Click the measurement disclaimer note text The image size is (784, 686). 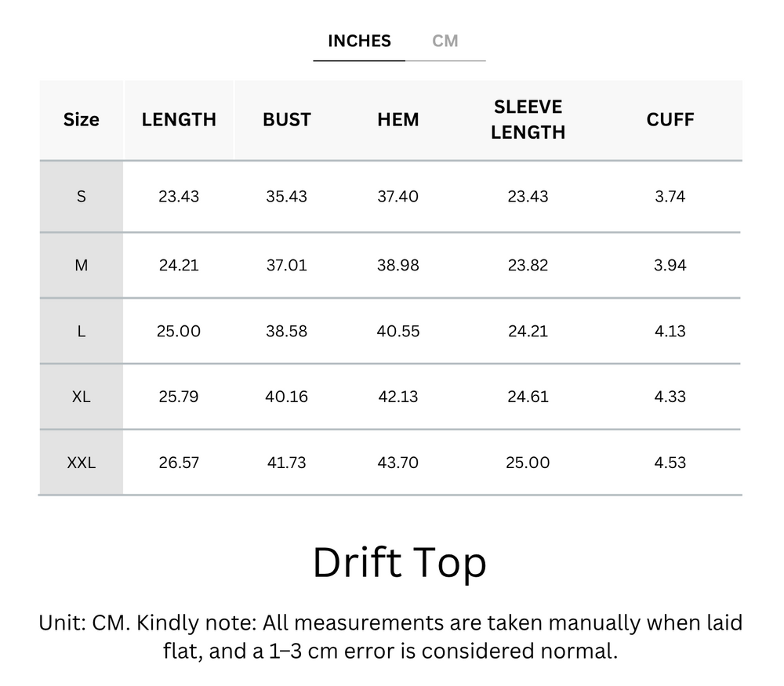[392, 639]
